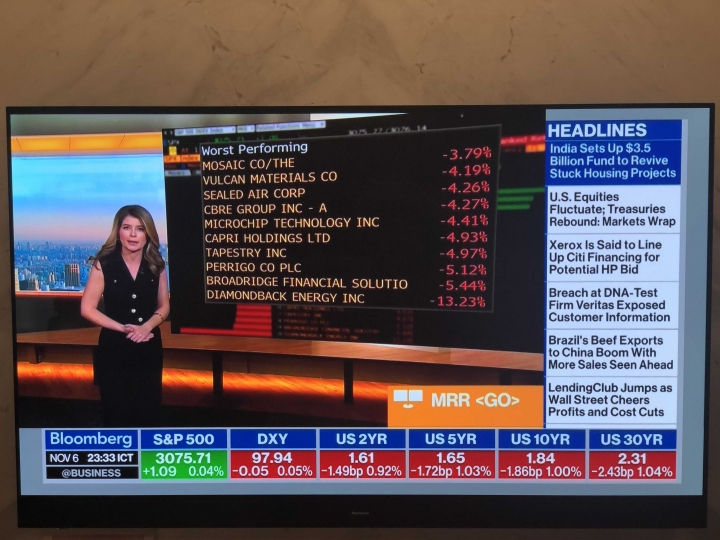Open the Brazil's Beef Exports headline

pos(611,353)
